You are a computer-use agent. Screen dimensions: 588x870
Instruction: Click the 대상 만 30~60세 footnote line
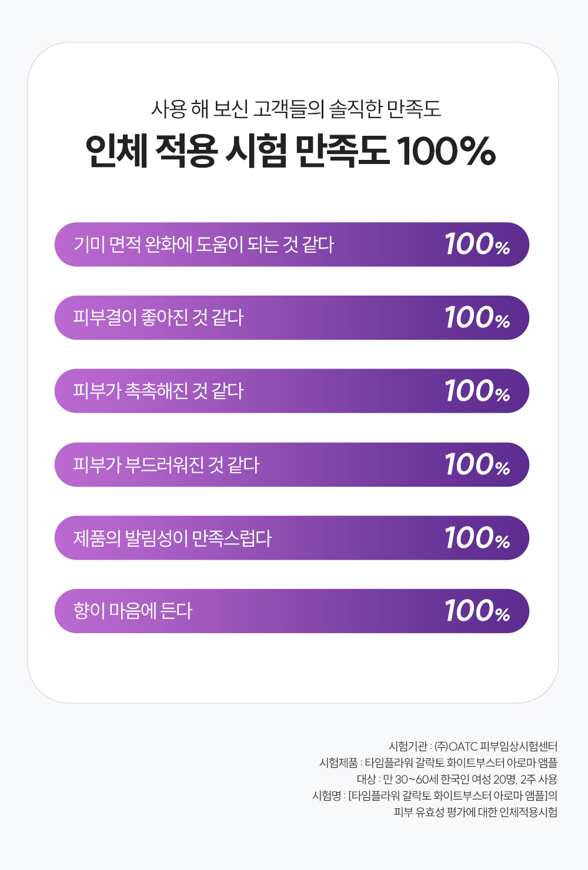click(457, 779)
